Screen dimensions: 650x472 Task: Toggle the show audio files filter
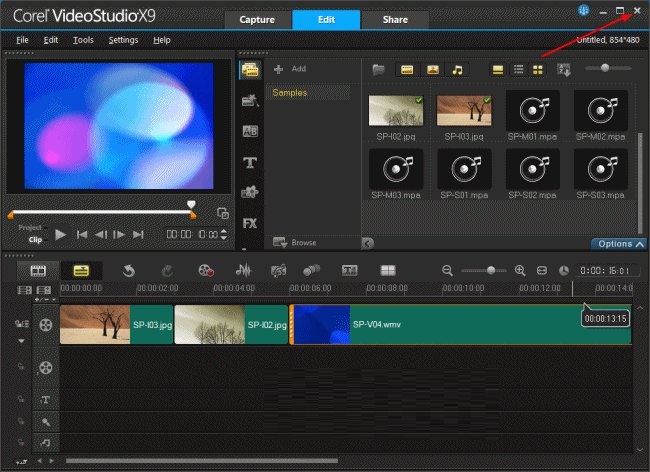click(457, 70)
